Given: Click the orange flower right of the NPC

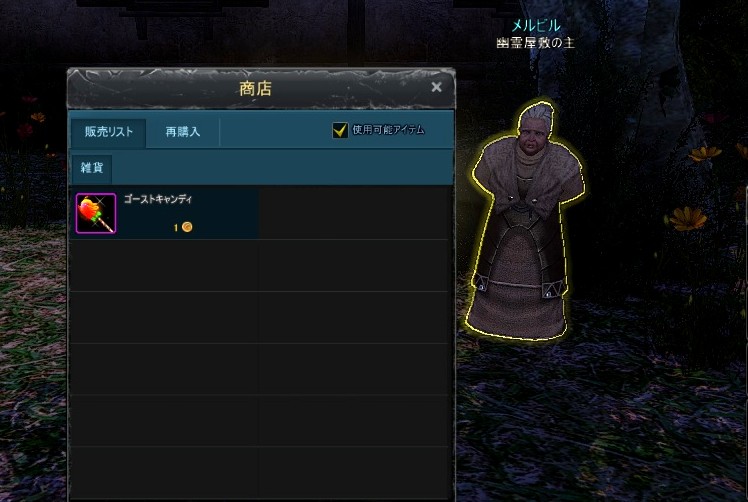Looking at the screenshot, I should tap(687, 219).
